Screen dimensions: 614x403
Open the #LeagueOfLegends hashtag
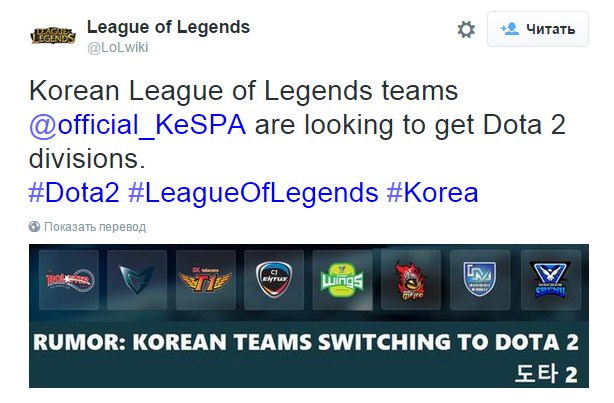pos(253,194)
